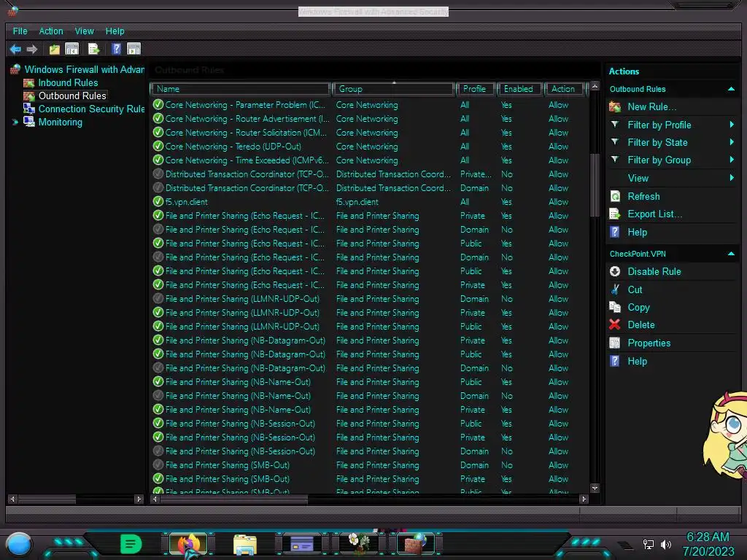This screenshot has width=747, height=560.
Task: Toggle the Show/Hide Action Pane icon
Action: click(134, 49)
